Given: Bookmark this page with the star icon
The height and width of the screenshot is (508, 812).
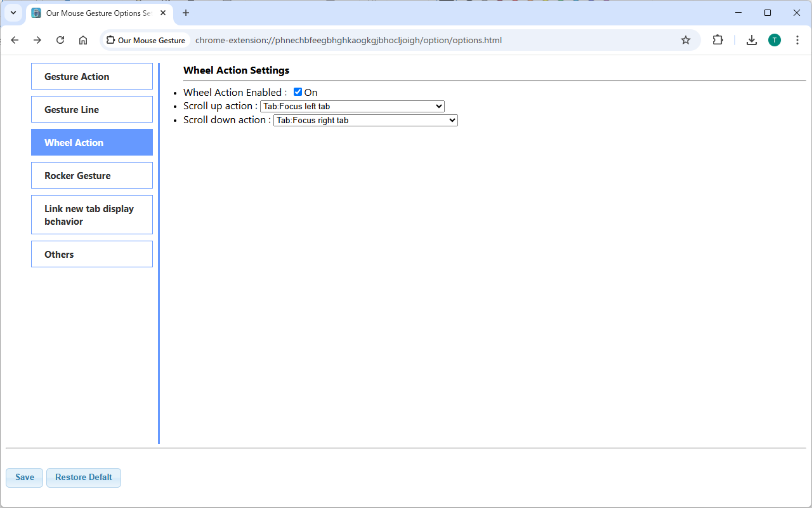Looking at the screenshot, I should pyautogui.click(x=686, y=40).
